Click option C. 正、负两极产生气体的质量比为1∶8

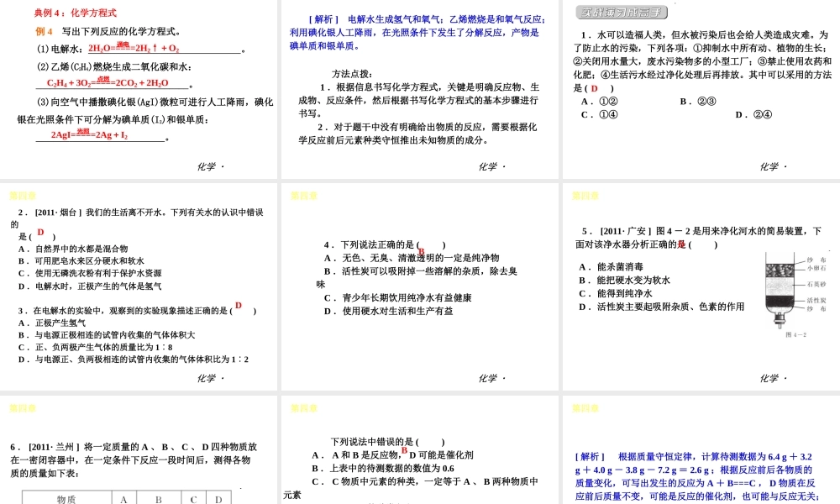click(x=96, y=347)
